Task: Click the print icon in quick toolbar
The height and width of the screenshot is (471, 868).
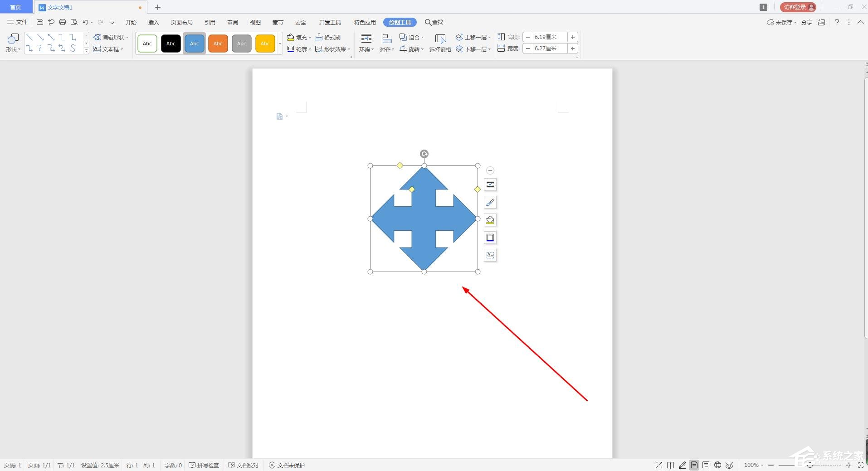Action: [63, 22]
